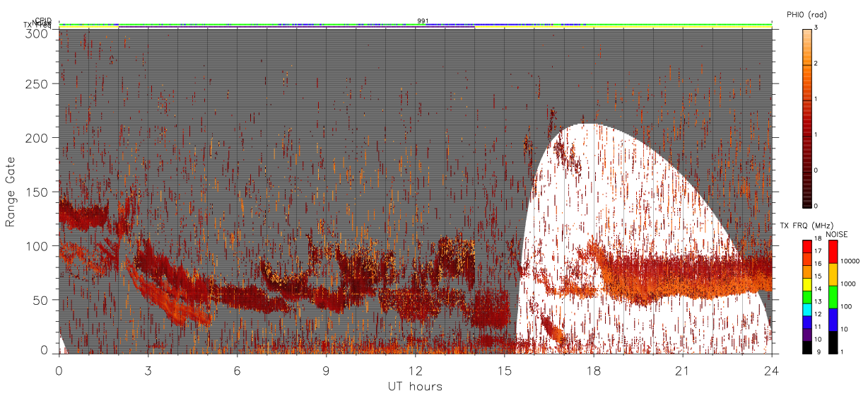Click the PHI0 orange-to-dark-red gradient colorbar
Image resolution: width=868 pixels, height=401 pixels.
pos(807,117)
